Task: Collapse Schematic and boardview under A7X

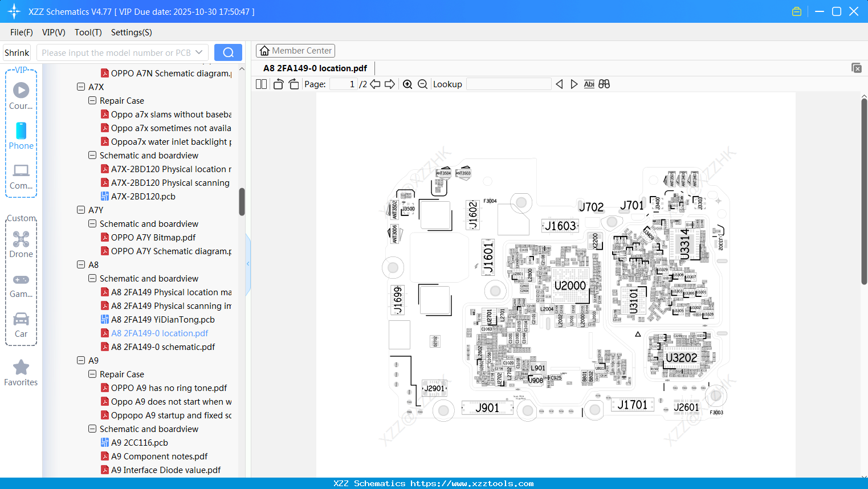Action: (x=92, y=156)
